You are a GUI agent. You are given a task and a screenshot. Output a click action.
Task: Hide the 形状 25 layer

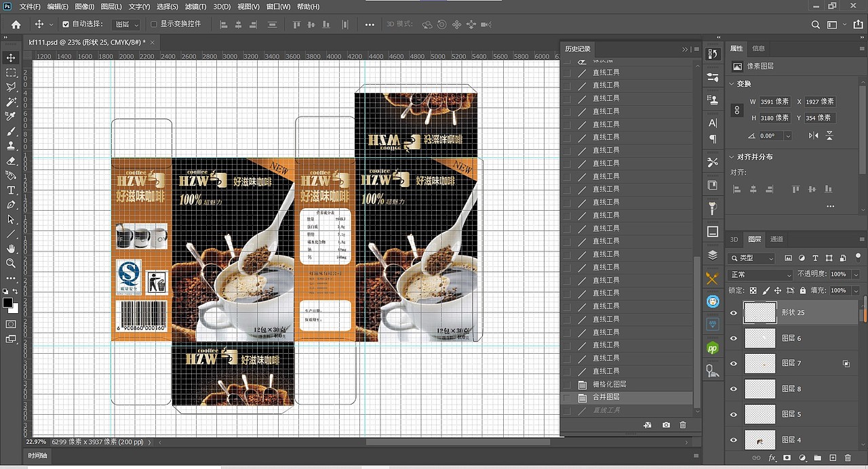[733, 312]
